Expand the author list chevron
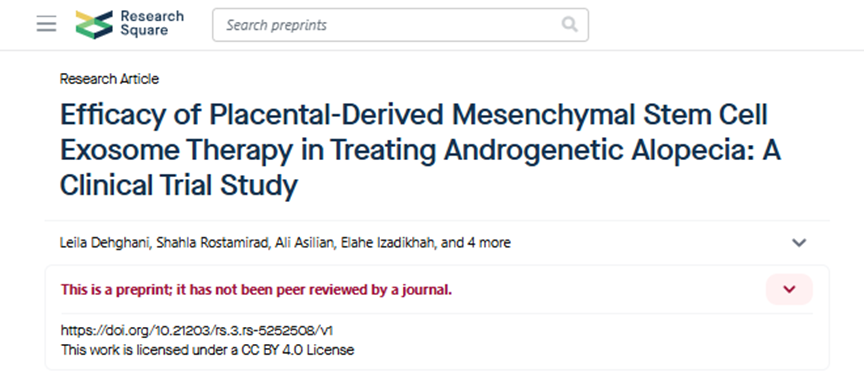Screen dimensions: 864x381 (799, 243)
